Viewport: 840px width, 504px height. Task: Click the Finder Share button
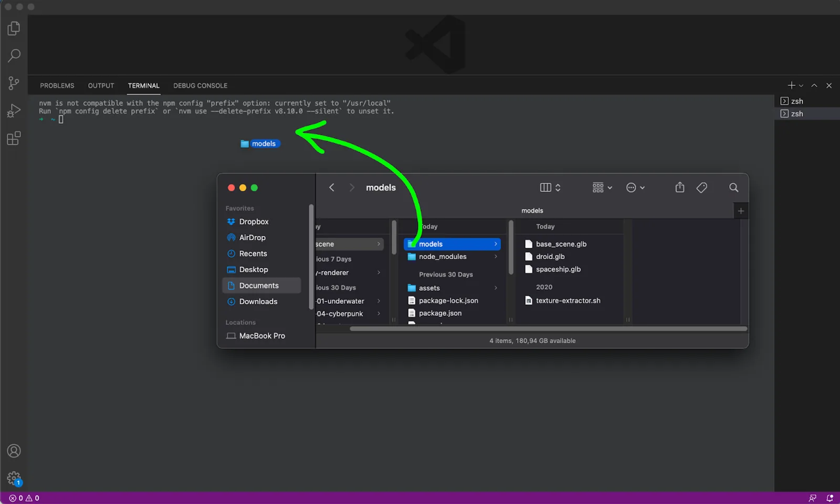(x=680, y=187)
